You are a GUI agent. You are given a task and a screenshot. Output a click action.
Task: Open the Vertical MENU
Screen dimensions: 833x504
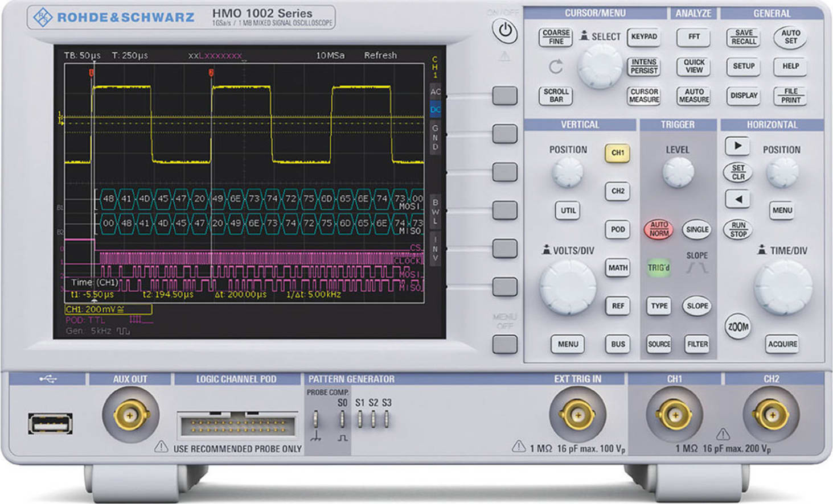(568, 344)
